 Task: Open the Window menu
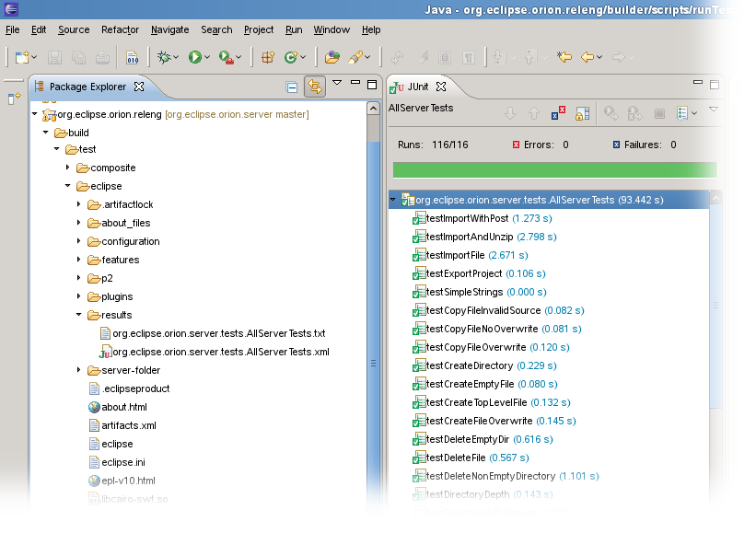tap(331, 29)
